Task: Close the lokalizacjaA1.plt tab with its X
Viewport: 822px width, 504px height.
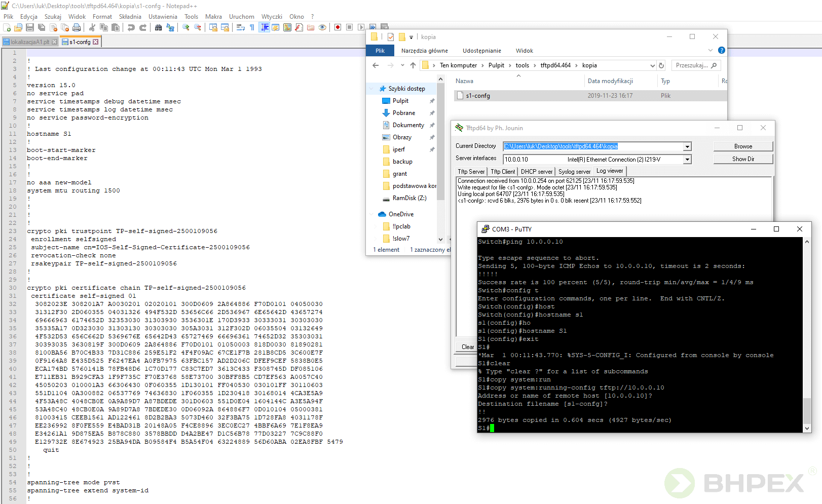Action: pyautogui.click(x=54, y=42)
